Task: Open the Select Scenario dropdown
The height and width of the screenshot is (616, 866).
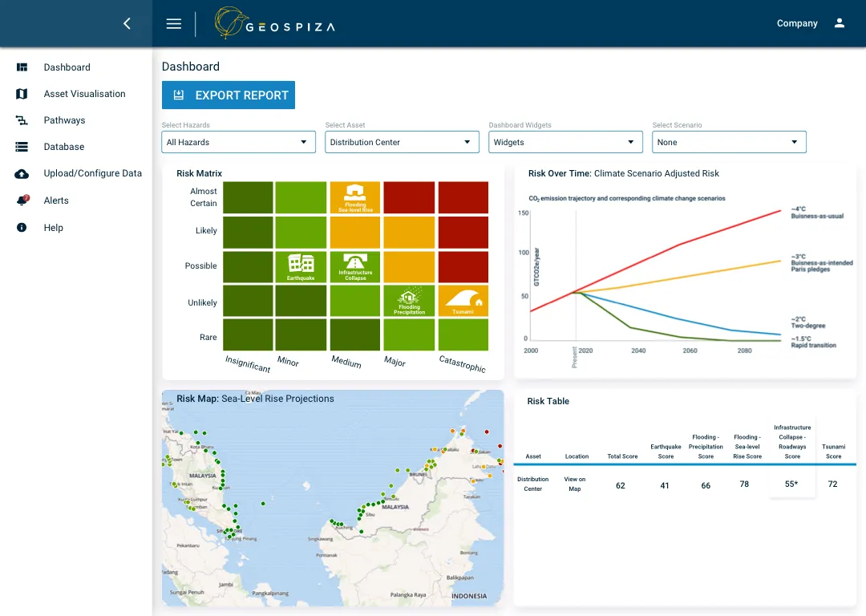Action: click(x=729, y=142)
